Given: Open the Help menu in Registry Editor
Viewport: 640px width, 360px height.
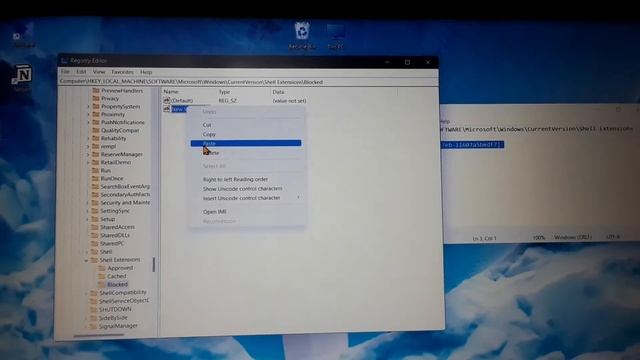Looking at the screenshot, I should [x=146, y=72].
